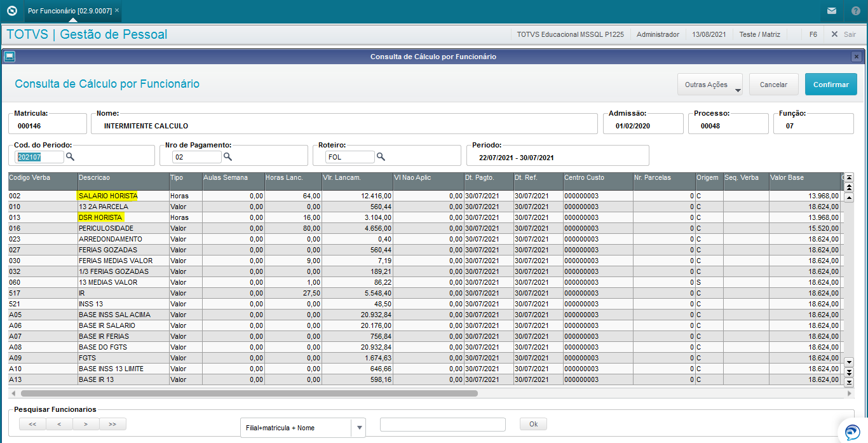
Task: Open the Filial+matricula + Nome combo box
Action: [x=302, y=428]
